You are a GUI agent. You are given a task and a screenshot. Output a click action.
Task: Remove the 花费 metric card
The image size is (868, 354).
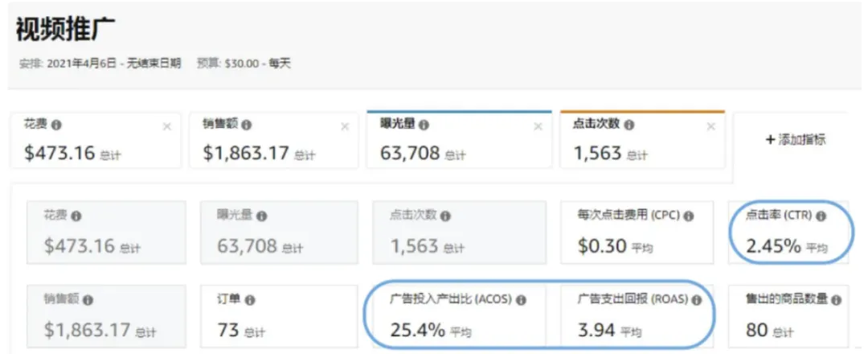point(166,127)
